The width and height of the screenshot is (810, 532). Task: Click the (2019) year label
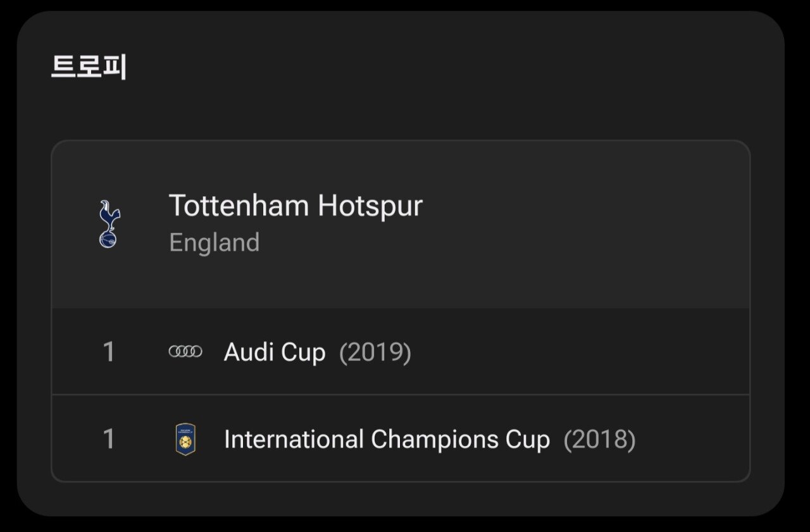(x=375, y=352)
